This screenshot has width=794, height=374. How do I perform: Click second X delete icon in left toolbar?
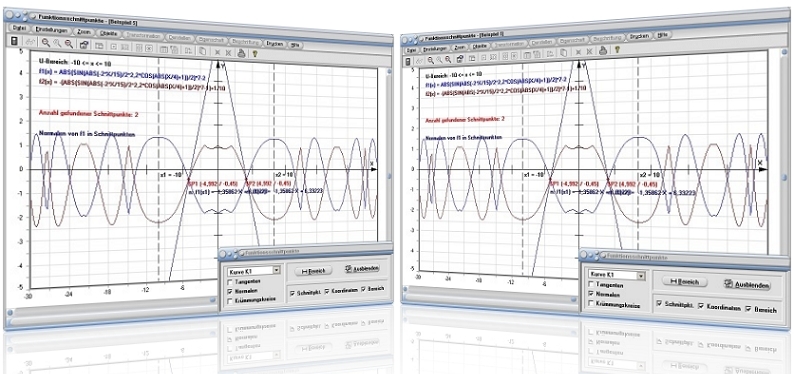(x=228, y=53)
